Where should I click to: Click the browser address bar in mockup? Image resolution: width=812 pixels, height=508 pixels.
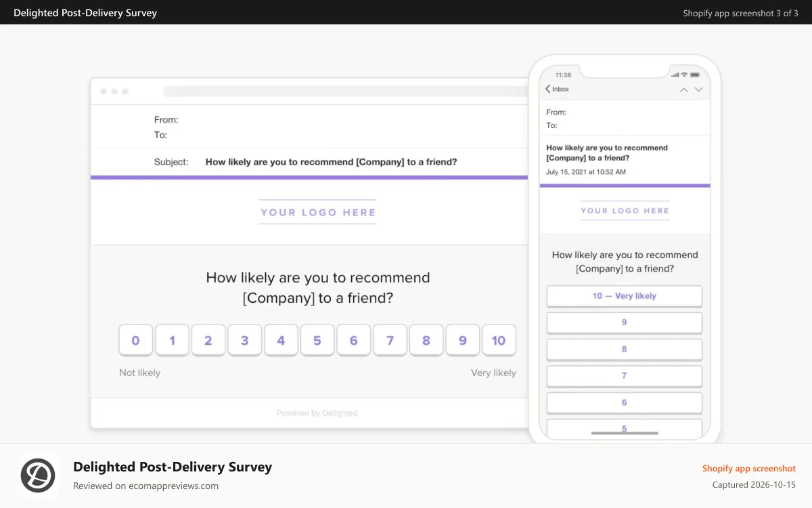(345, 91)
